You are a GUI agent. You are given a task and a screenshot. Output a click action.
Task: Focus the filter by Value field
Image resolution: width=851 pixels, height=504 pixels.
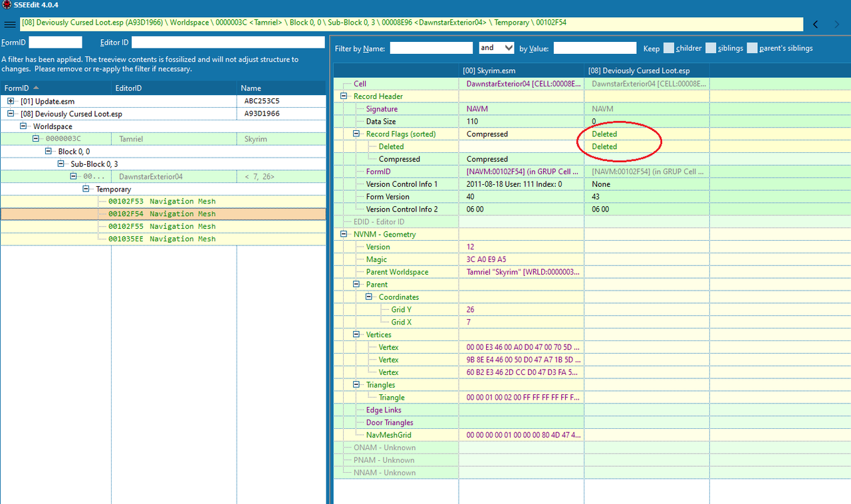coord(594,48)
